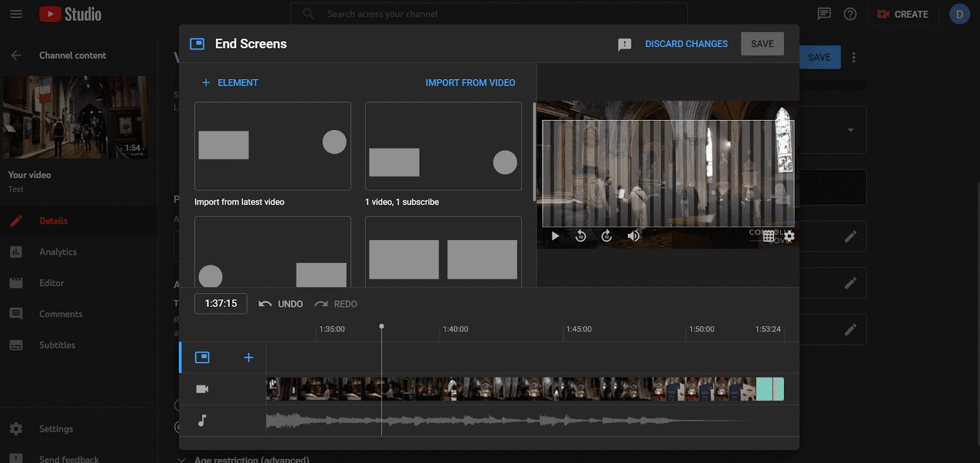Select the end screen track icon
Image resolution: width=980 pixels, height=463 pixels.
(x=202, y=357)
